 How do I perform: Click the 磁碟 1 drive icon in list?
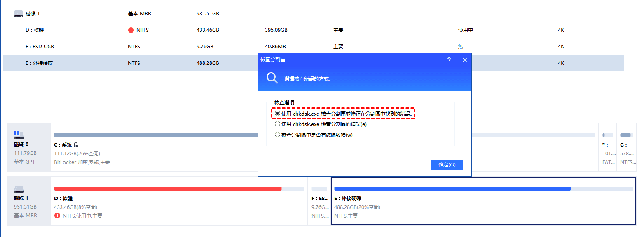click(x=19, y=14)
